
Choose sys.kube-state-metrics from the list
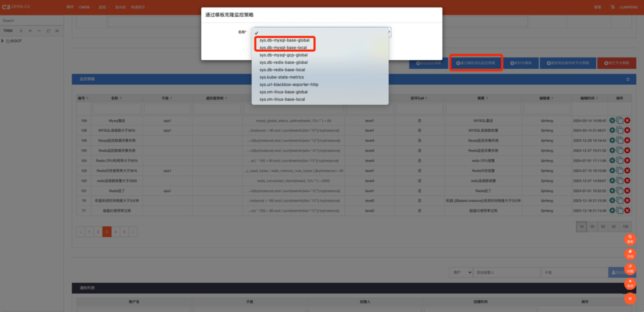tap(281, 77)
